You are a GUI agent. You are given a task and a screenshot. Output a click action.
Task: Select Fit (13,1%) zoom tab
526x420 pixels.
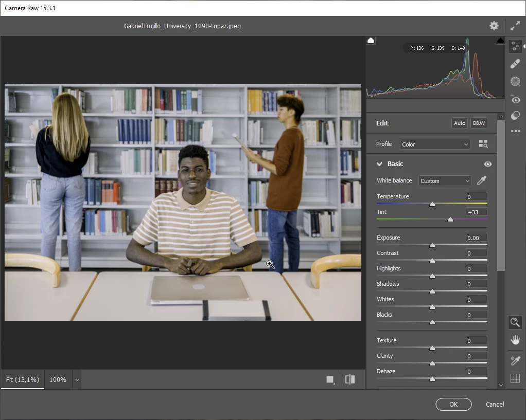click(23, 379)
